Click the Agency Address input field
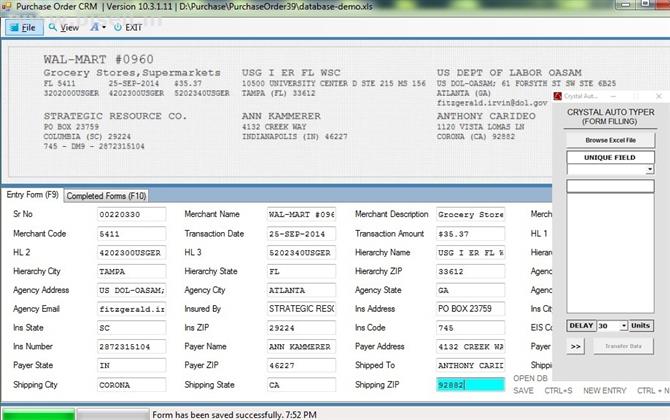Viewport: 670px width, 420px height. [x=131, y=290]
